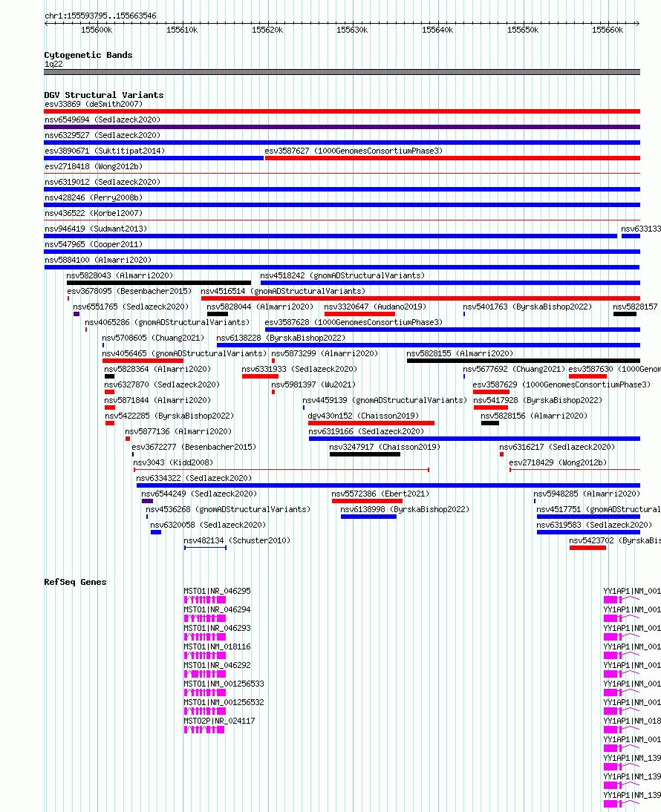Click nsv5884100 (Almarri2020) label
Viewport: 661px width, 812px height.
98,260
